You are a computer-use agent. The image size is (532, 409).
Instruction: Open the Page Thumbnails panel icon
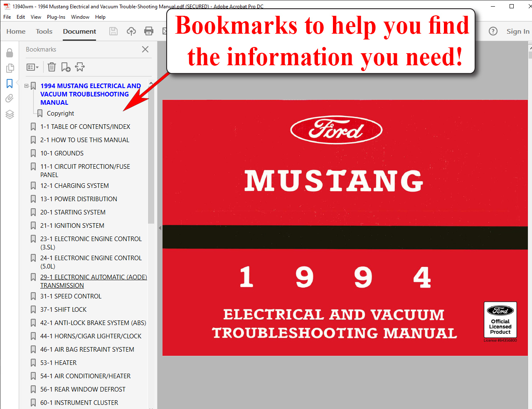point(10,68)
